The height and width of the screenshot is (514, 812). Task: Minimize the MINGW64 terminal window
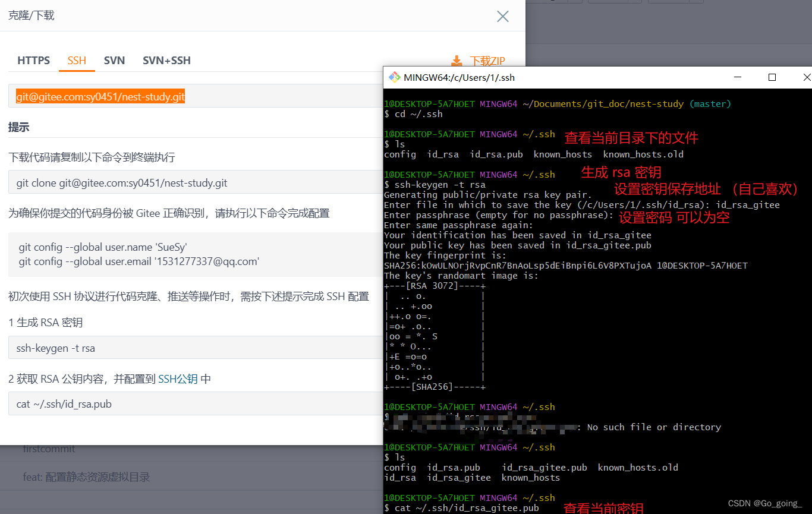click(x=738, y=77)
